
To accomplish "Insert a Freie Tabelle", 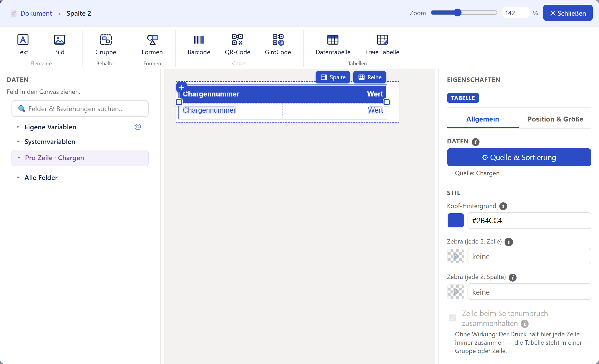I will [382, 45].
